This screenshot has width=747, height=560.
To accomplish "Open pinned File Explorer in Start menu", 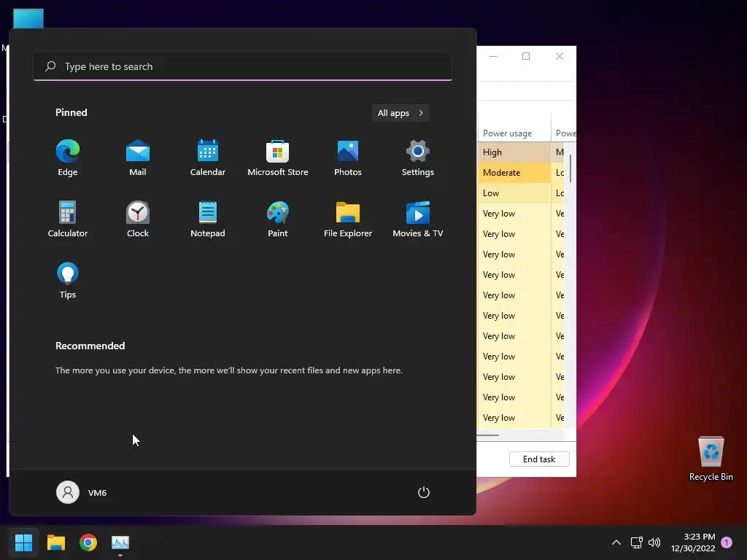I will 348,219.
